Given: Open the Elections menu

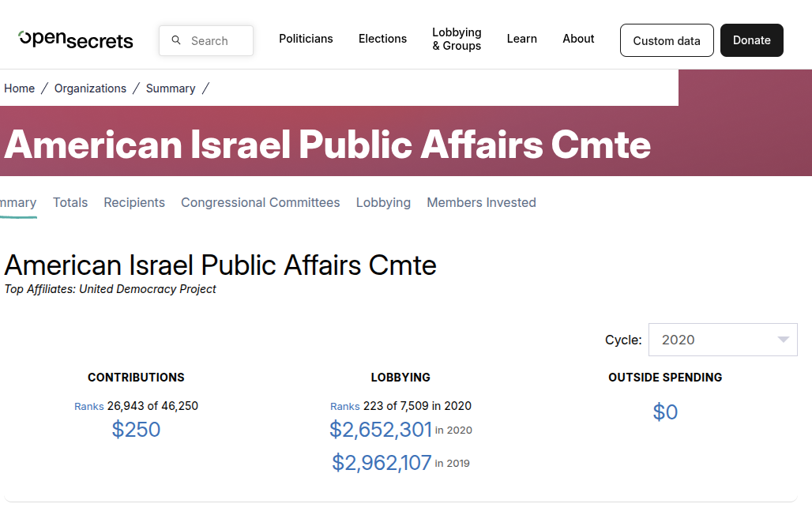Looking at the screenshot, I should (382, 39).
